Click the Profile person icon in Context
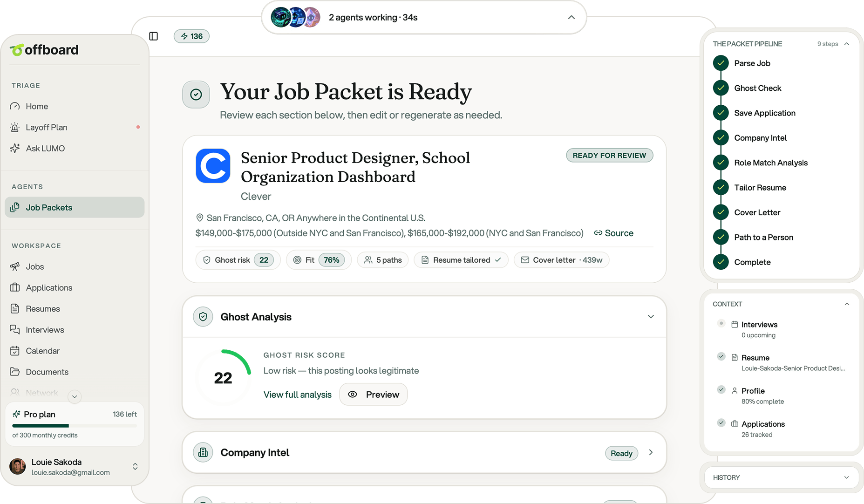Viewport: 864px width, 504px height. tap(735, 390)
